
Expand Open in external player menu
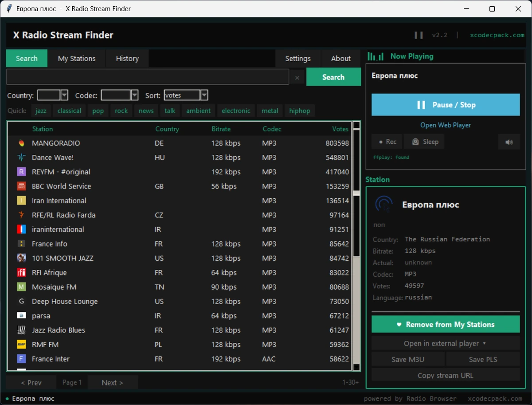pos(446,343)
